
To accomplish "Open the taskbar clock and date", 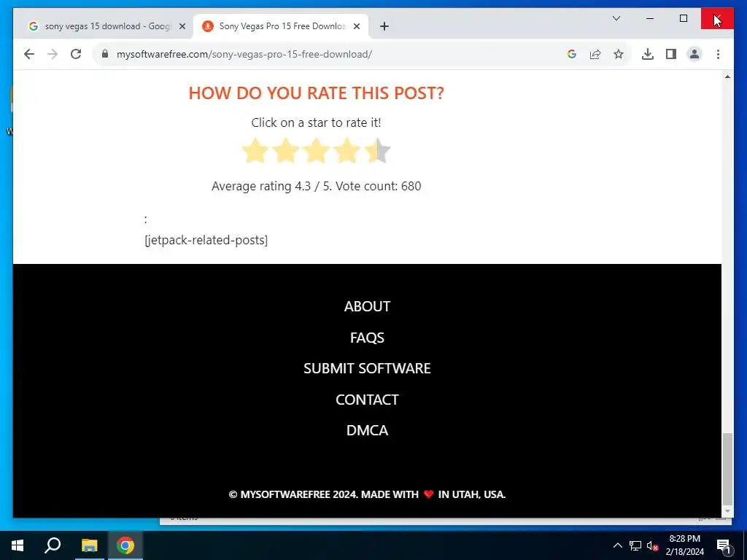I will [684, 545].
